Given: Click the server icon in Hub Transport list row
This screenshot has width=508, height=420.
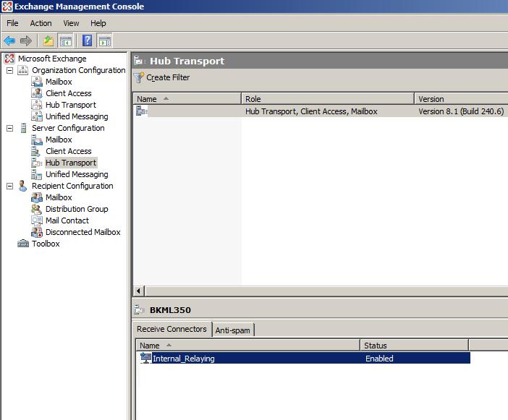Looking at the screenshot, I should (142, 111).
